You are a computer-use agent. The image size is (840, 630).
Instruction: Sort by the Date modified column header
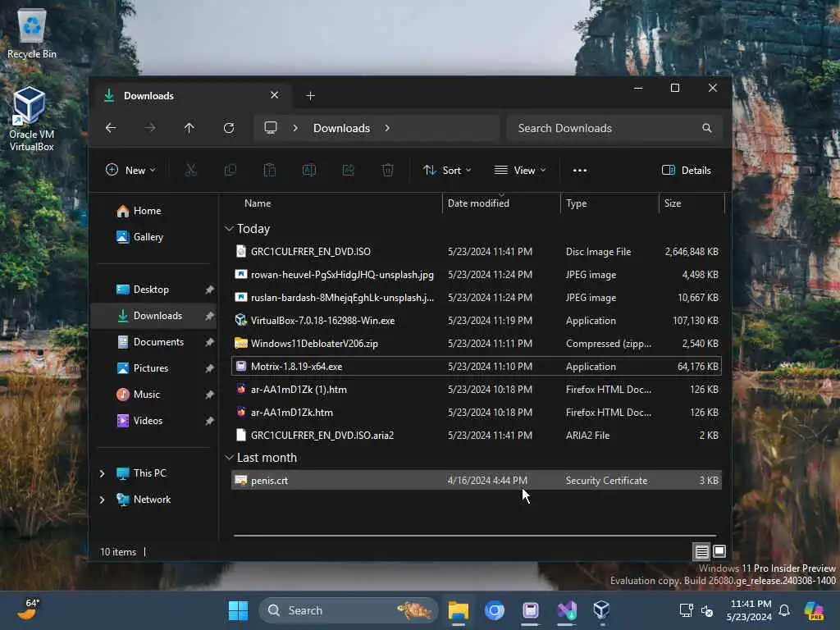(x=478, y=203)
